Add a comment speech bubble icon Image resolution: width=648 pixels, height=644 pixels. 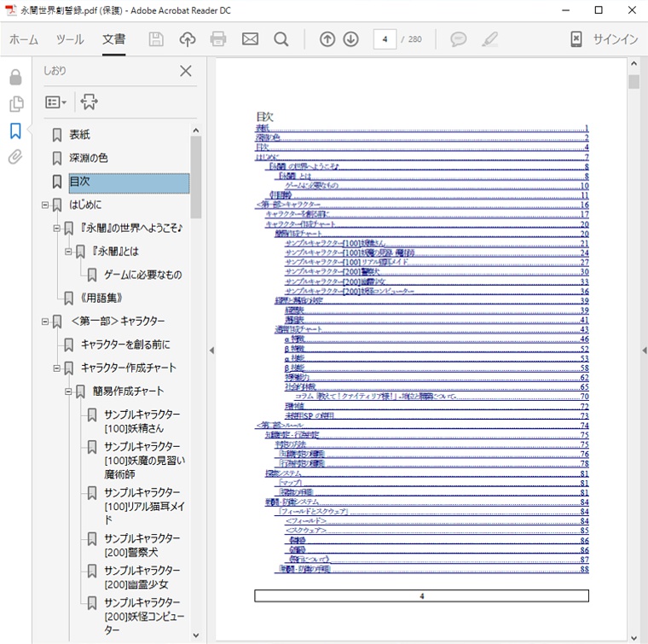459,39
